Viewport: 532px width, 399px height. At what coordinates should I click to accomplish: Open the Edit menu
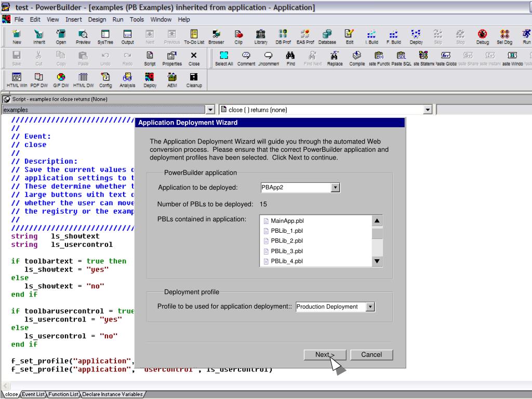tap(35, 19)
